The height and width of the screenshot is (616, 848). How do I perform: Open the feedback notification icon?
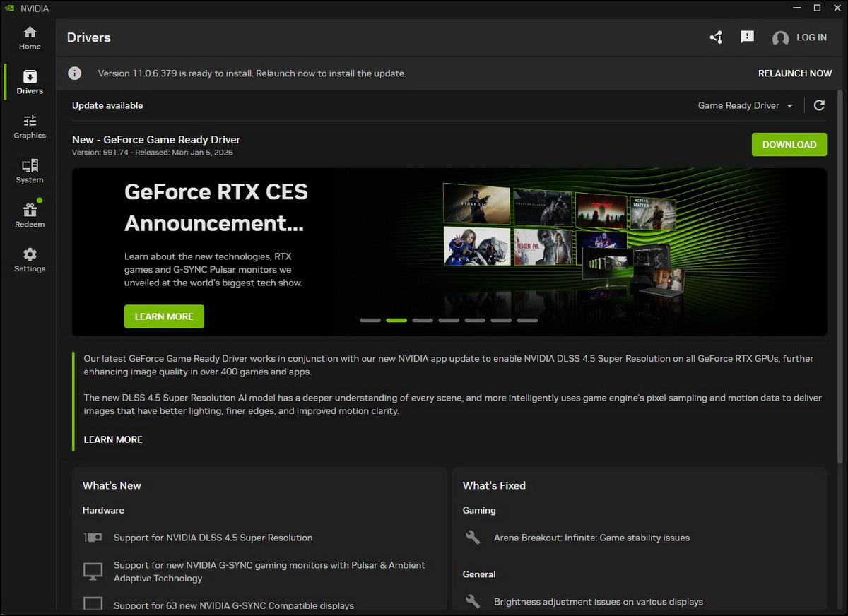pyautogui.click(x=747, y=37)
